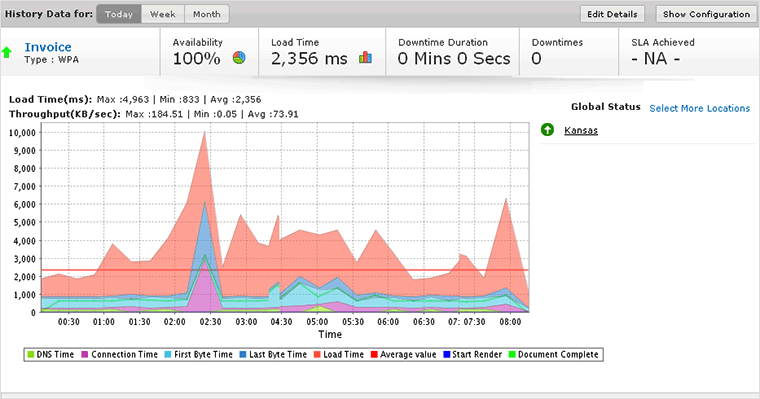Toggle the Connection Time legend swatch
The width and height of the screenshot is (760, 399).
click(85, 355)
